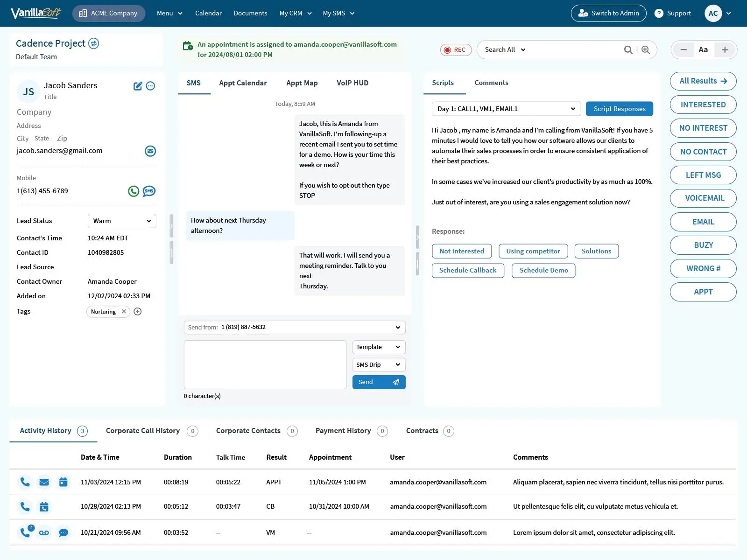747x560 pixels.
Task: Decrease font size with minus button
Action: (x=684, y=50)
